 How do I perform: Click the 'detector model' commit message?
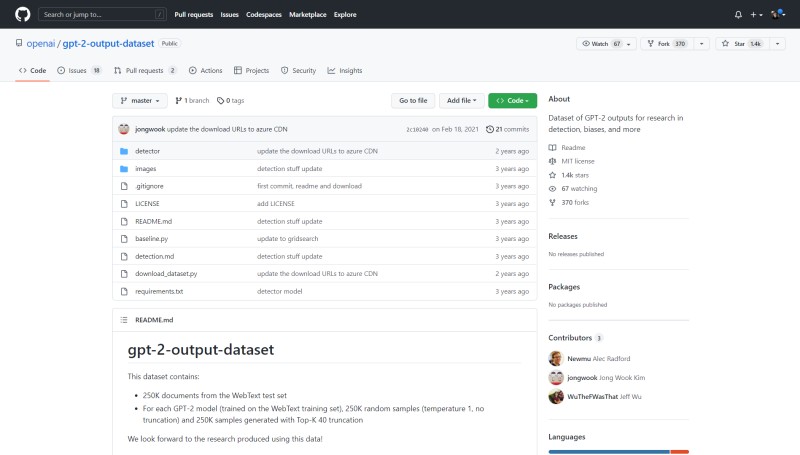280,291
